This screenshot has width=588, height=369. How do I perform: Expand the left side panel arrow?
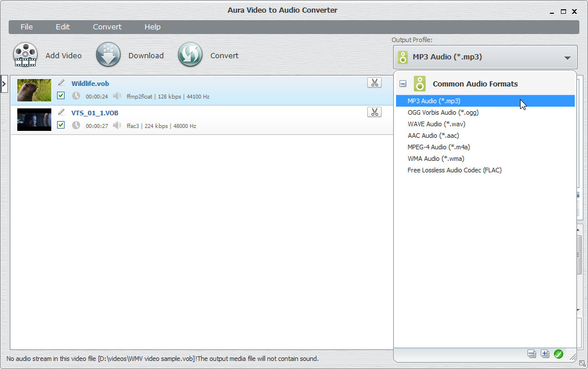click(x=4, y=84)
